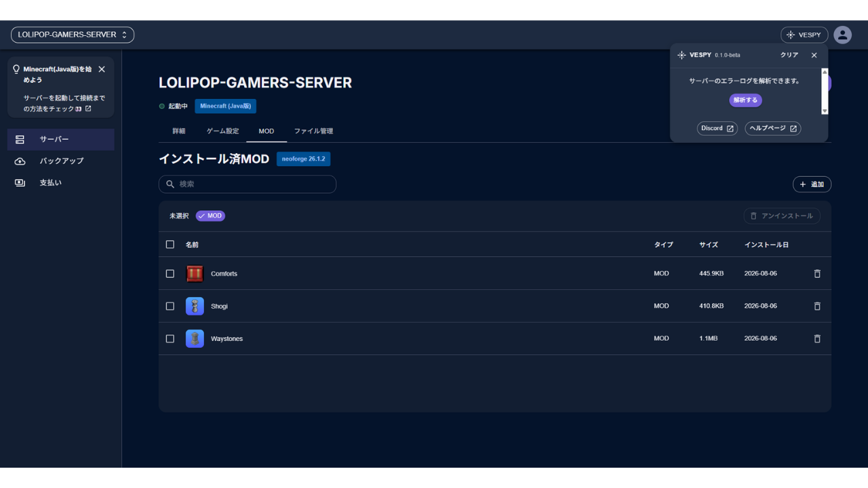Click the インストール日 column header
This screenshot has height=488, width=868.
click(x=766, y=245)
